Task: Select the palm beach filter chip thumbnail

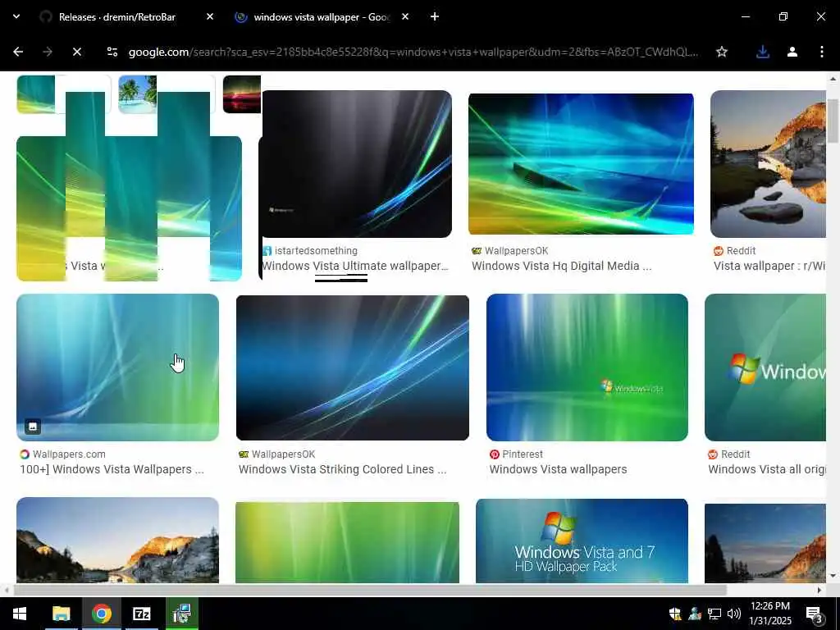Action: tap(137, 94)
